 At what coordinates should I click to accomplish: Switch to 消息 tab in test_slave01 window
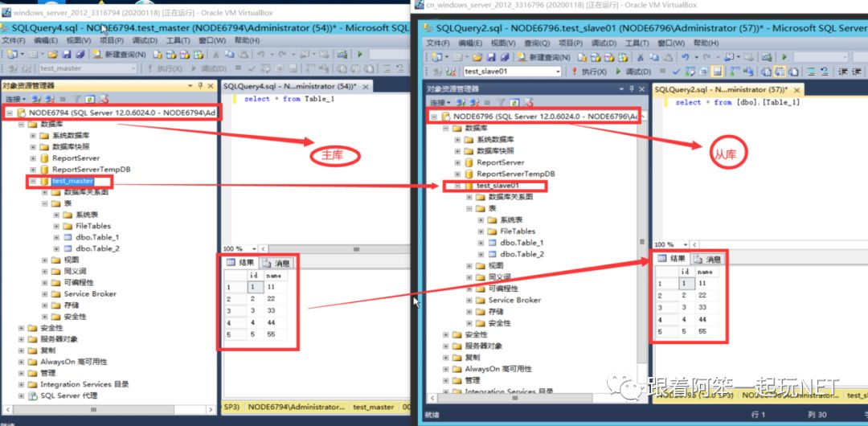click(707, 259)
